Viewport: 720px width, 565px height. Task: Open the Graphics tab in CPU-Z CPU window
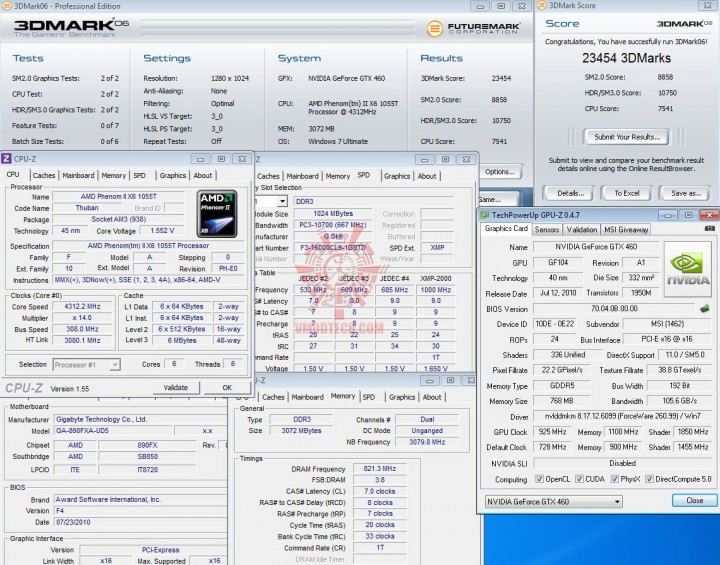(173, 175)
